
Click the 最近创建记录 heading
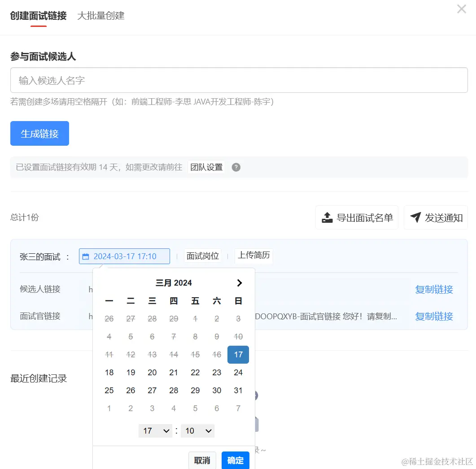[39, 378]
